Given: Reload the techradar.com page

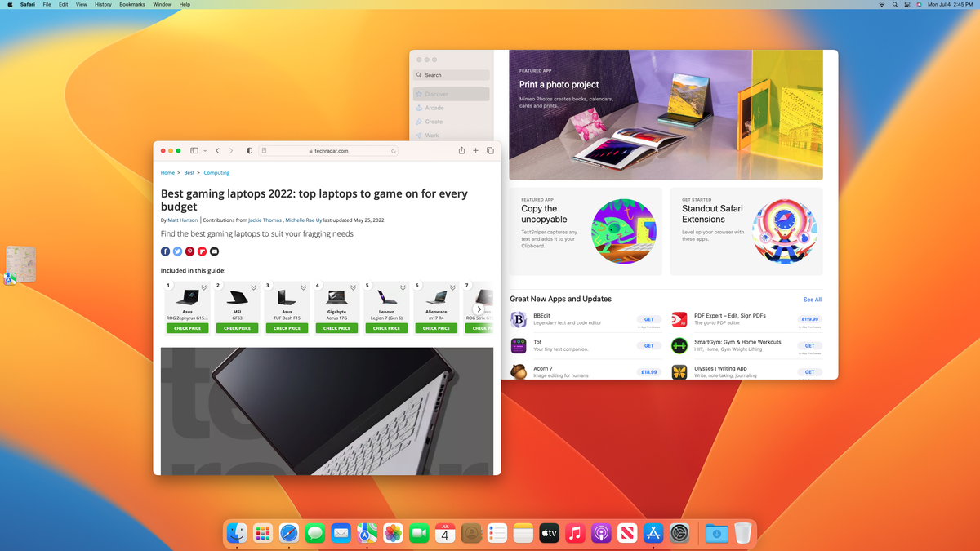Looking at the screenshot, I should [394, 150].
